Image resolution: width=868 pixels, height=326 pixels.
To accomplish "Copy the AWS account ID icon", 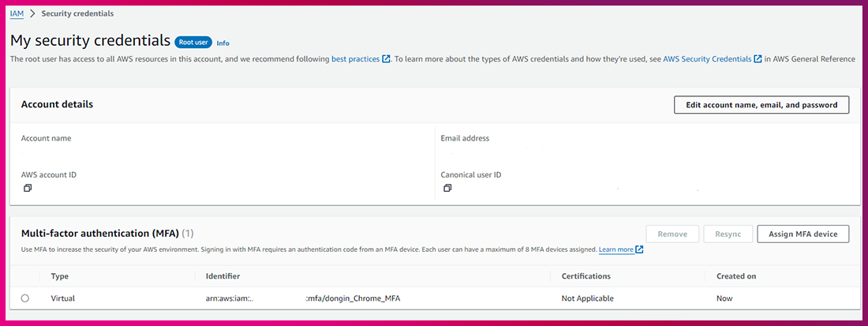I will tap(27, 189).
